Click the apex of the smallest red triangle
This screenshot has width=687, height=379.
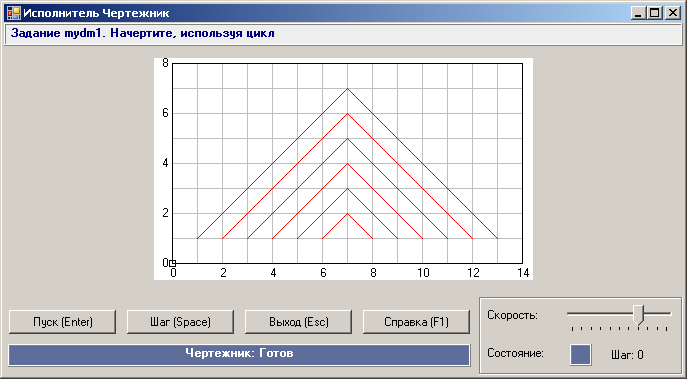tap(347, 213)
